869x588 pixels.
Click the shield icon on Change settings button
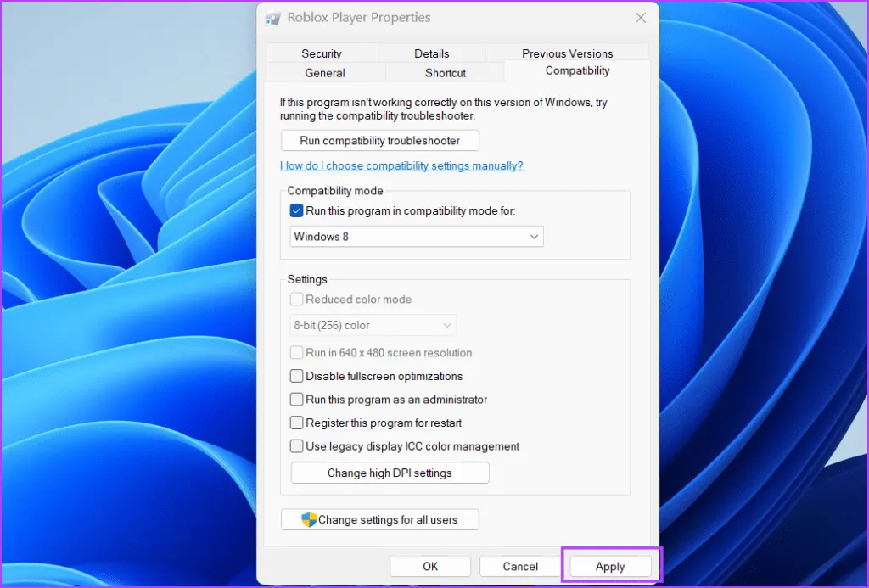coord(310,519)
